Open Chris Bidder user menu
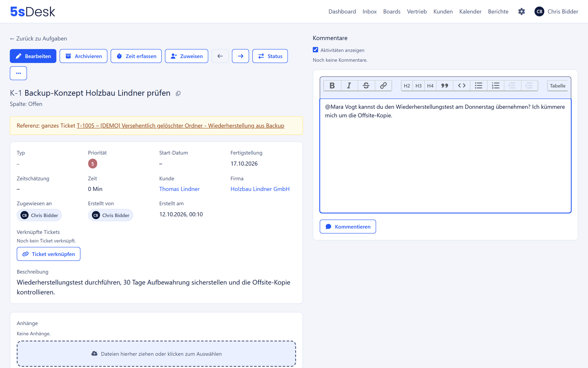Screen dimensions: 588x368 pos(556,11)
